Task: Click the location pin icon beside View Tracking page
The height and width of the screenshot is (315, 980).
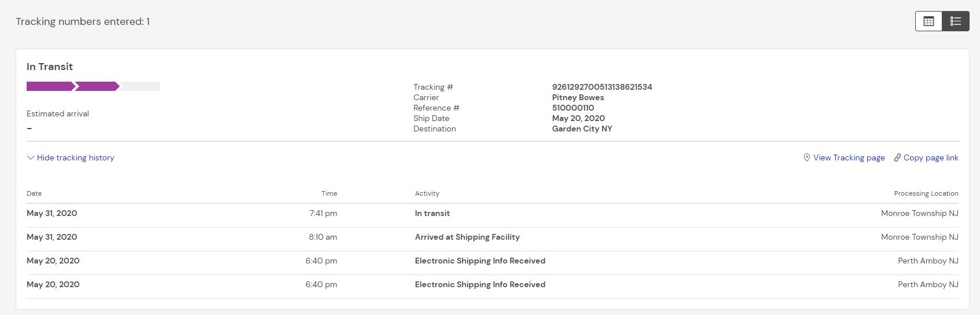Action: (806, 157)
